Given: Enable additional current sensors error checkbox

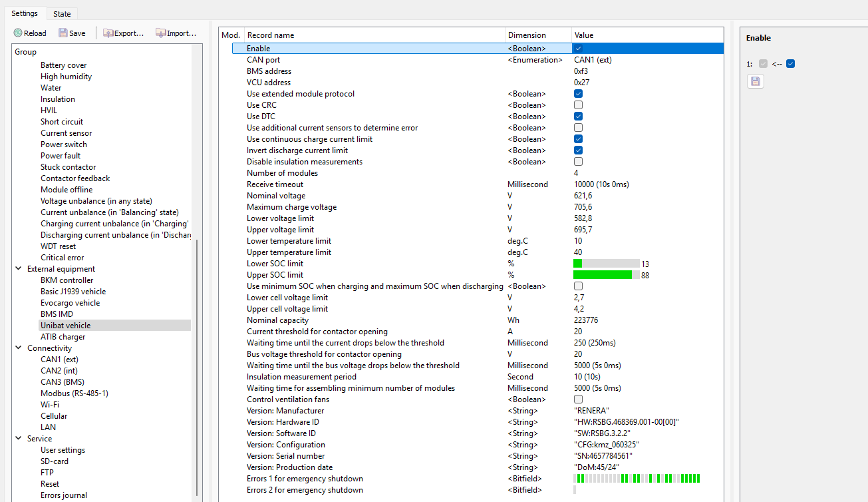Looking at the screenshot, I should pyautogui.click(x=579, y=128).
